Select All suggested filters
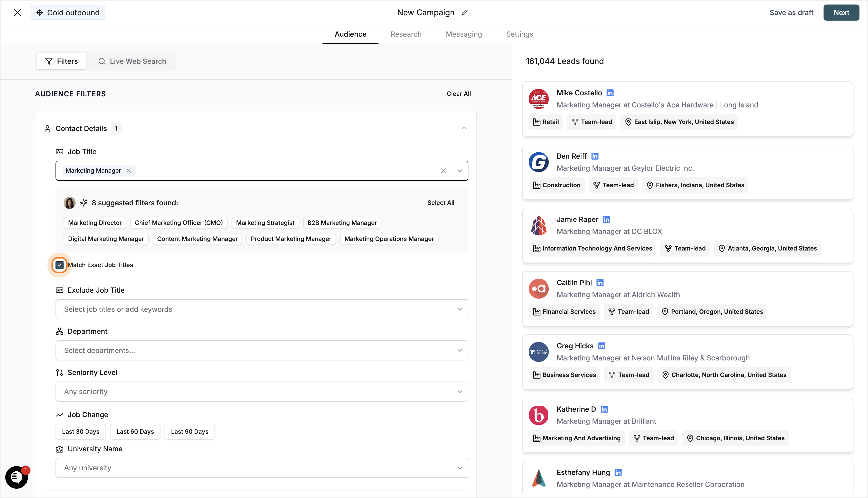 (441, 203)
